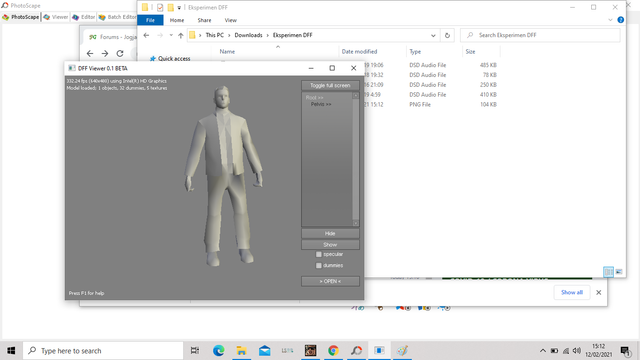Click the scroll-down arrow of the object list

coord(356,223)
